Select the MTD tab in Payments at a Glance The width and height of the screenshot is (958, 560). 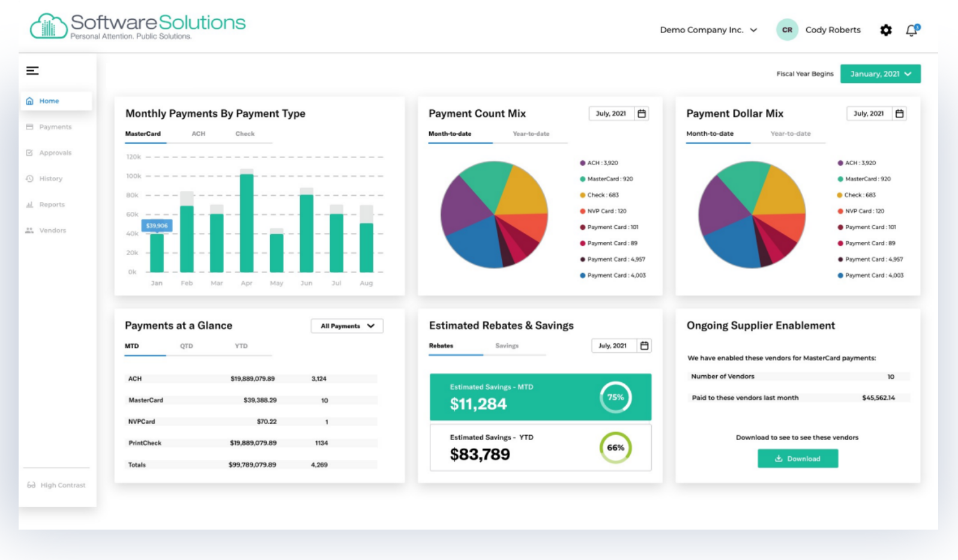pyautogui.click(x=132, y=346)
